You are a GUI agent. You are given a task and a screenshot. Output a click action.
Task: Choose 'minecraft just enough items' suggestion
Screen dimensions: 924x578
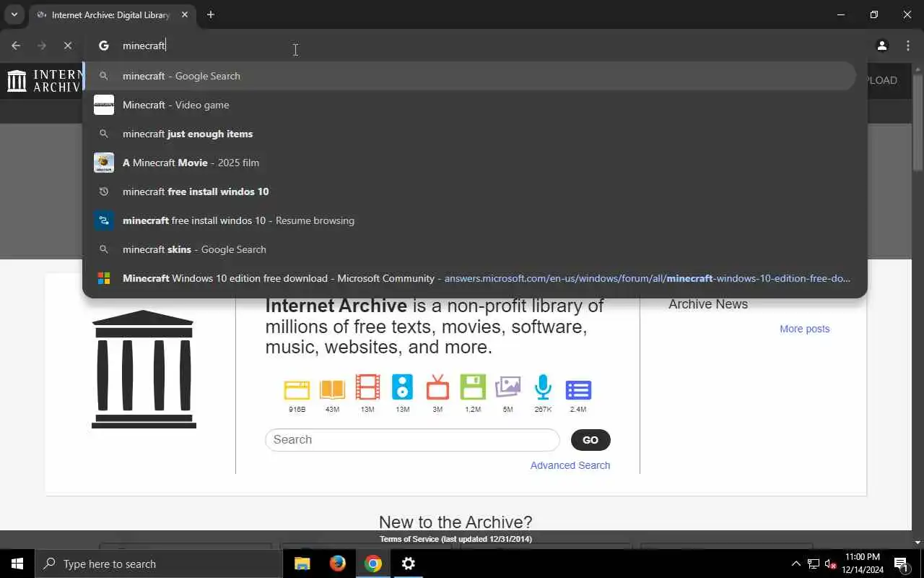coord(471,134)
